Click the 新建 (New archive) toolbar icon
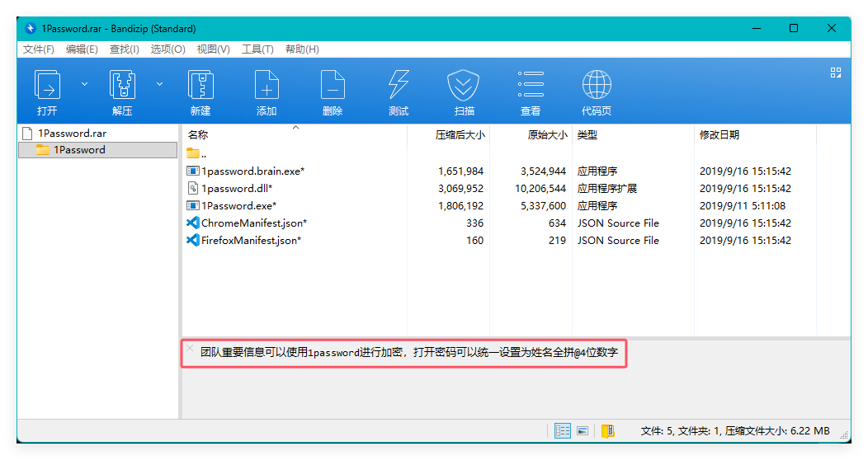This screenshot has width=868, height=460. [x=200, y=85]
